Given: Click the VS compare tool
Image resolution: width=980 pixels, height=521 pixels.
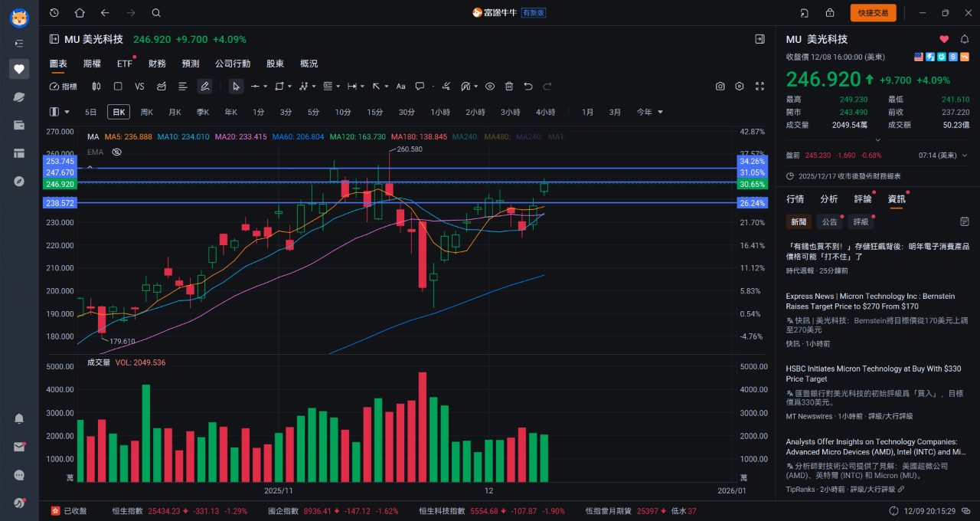Looking at the screenshot, I should [139, 87].
